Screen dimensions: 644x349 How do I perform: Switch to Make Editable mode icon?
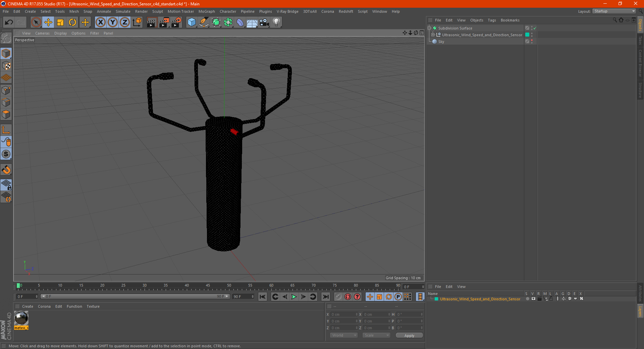click(6, 38)
